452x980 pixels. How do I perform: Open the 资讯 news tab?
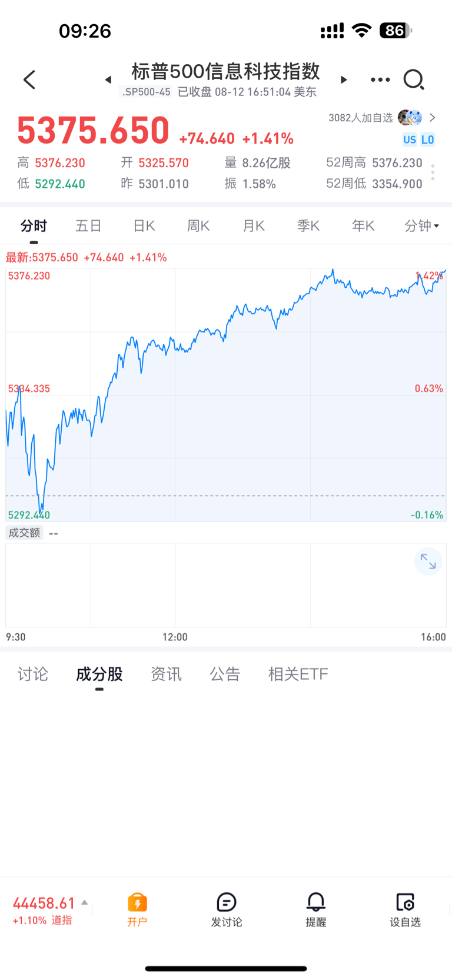tap(166, 674)
